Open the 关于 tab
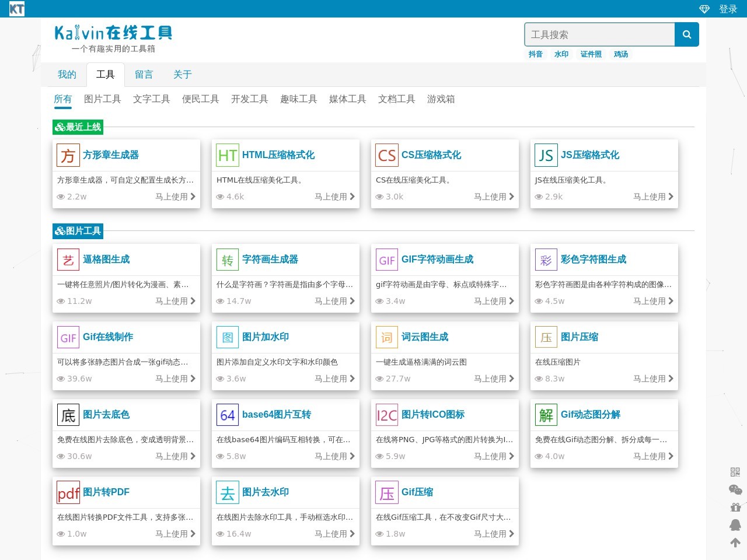This screenshot has width=747, height=560. (x=183, y=75)
